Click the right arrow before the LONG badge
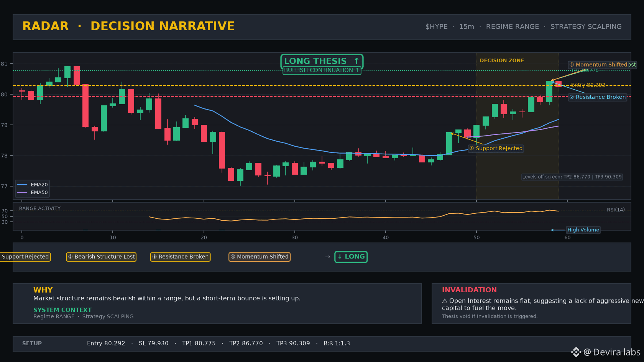The height and width of the screenshot is (362, 644). tap(327, 257)
